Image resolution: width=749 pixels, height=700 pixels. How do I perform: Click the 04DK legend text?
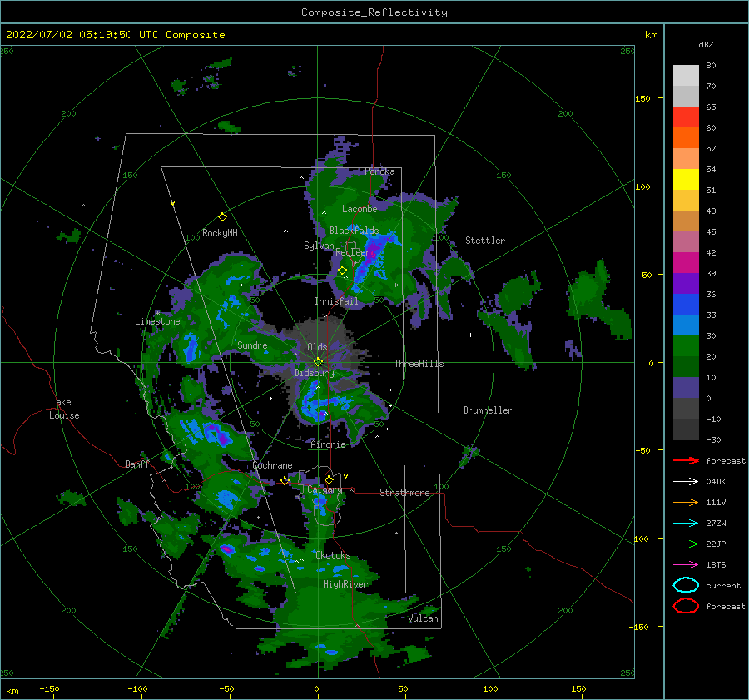(x=716, y=482)
